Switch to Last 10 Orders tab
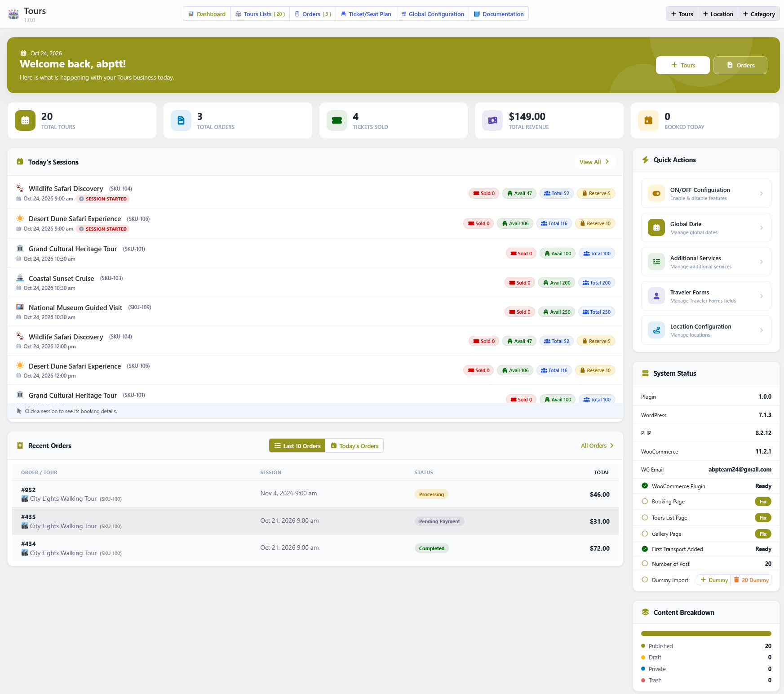The image size is (784, 694). point(297,445)
